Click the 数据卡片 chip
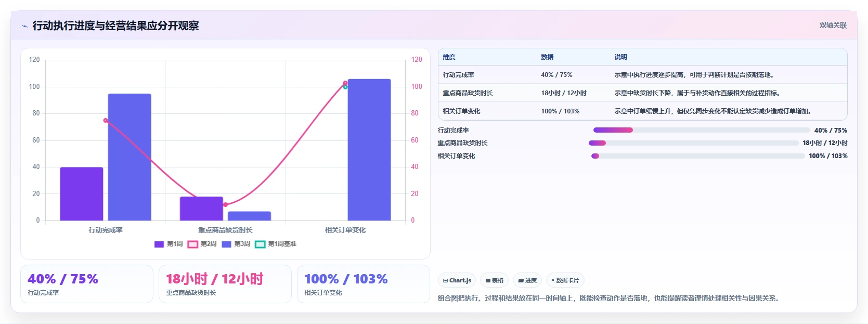 coord(565,280)
